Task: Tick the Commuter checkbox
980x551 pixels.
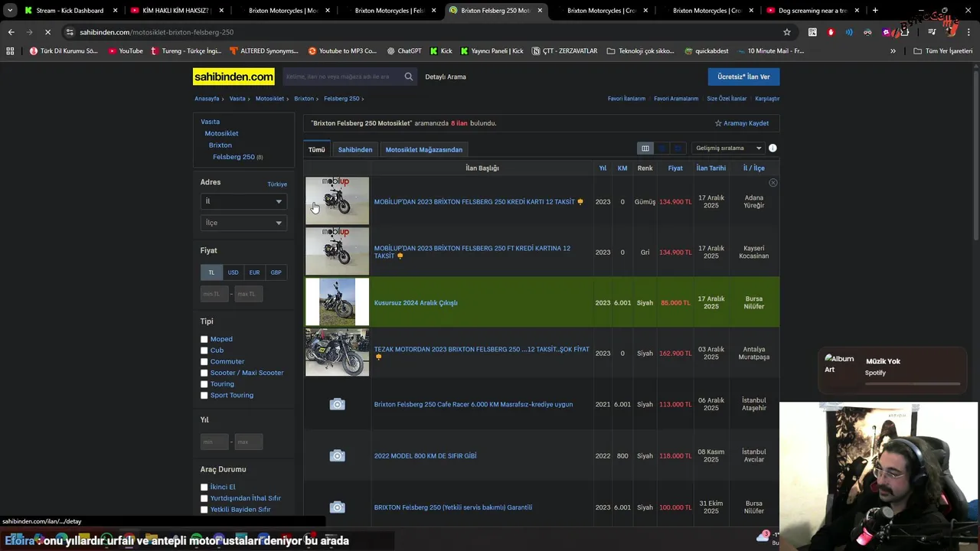Action: click(204, 361)
